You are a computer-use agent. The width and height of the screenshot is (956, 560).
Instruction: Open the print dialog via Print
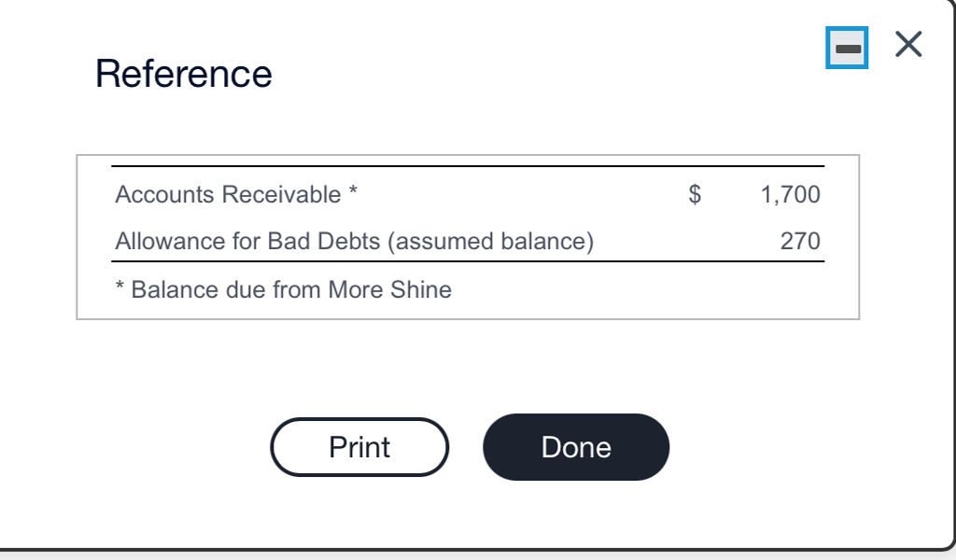click(358, 447)
